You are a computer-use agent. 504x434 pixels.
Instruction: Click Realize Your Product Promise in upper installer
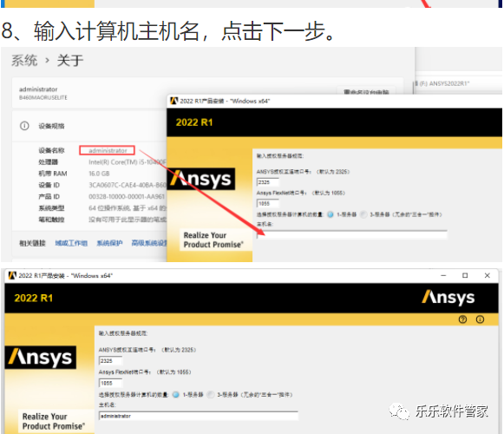click(x=213, y=240)
